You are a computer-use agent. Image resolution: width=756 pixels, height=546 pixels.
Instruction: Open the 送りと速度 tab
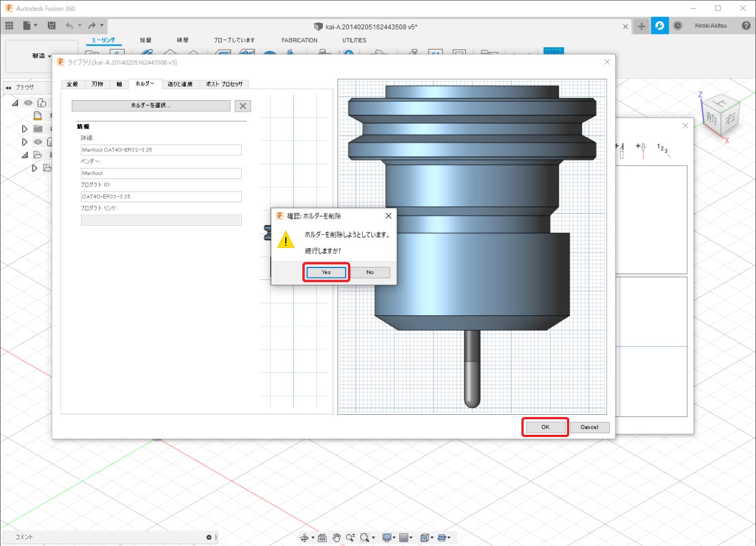click(x=180, y=85)
